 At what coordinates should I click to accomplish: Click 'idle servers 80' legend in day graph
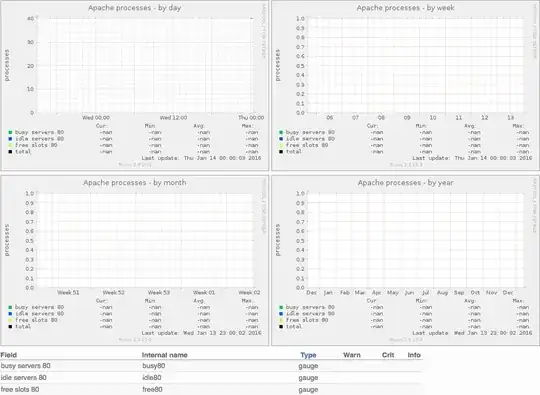click(40, 139)
